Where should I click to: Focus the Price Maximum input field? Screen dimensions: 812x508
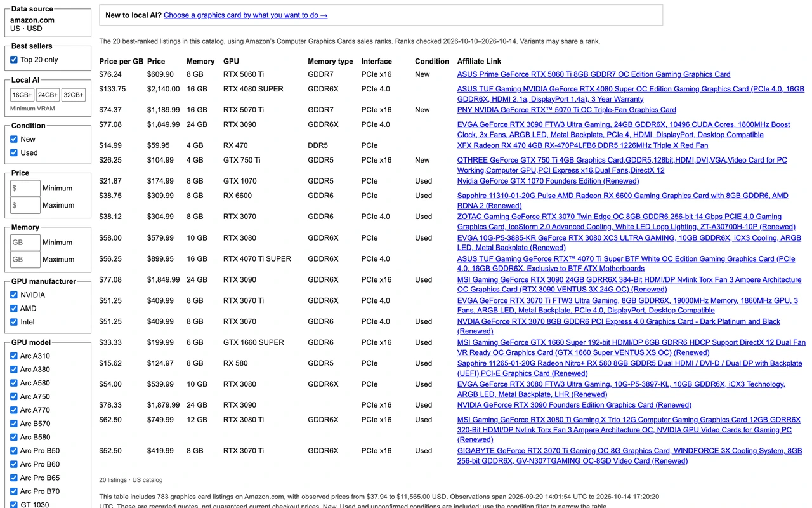point(25,205)
